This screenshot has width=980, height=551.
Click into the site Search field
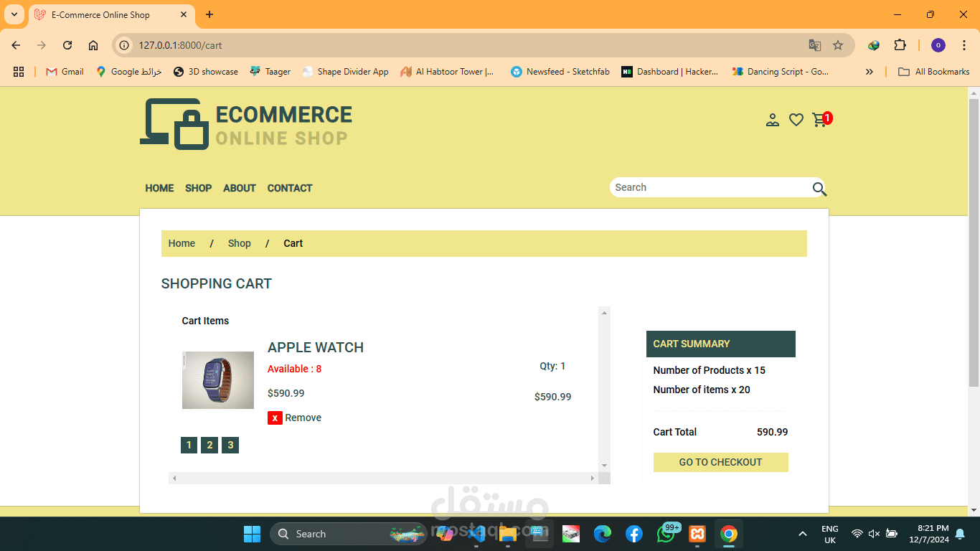click(x=710, y=187)
